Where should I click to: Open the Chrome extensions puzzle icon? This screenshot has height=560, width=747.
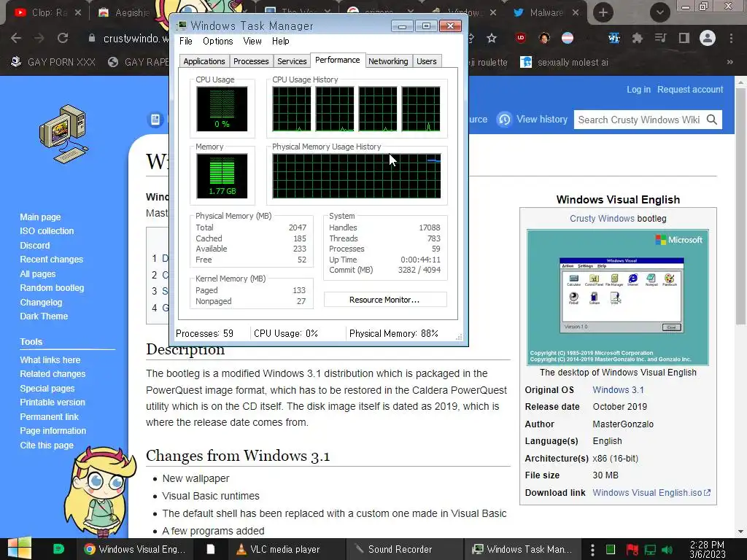(637, 38)
